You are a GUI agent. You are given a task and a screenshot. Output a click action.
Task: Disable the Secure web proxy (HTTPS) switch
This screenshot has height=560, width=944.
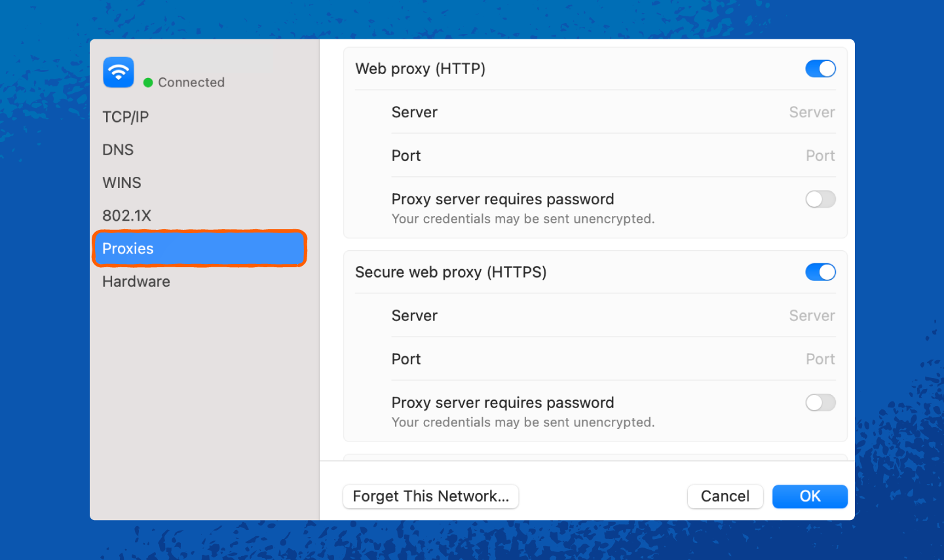click(x=820, y=272)
